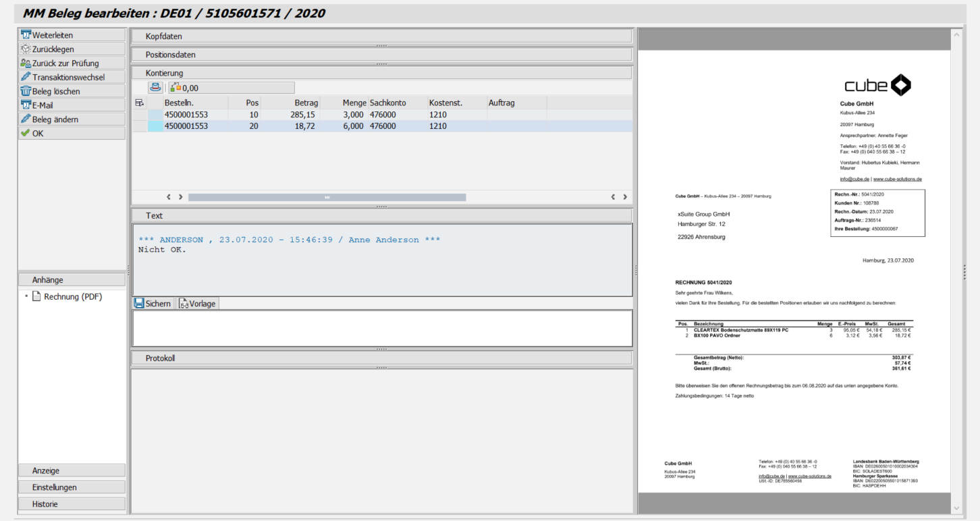Click the Weiterleiten forward button

tap(72, 35)
